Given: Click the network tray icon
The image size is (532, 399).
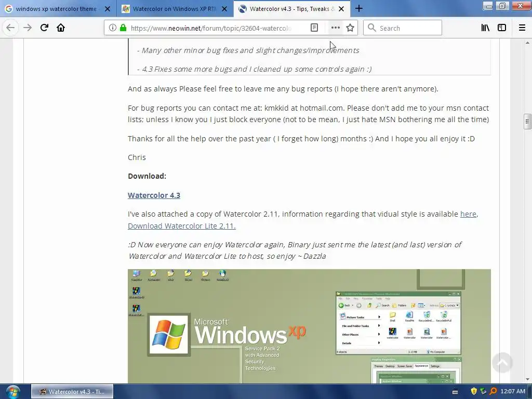Looking at the screenshot, I should 484,391.
